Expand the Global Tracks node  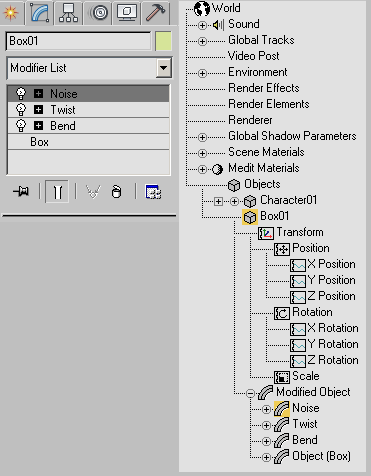(202, 41)
